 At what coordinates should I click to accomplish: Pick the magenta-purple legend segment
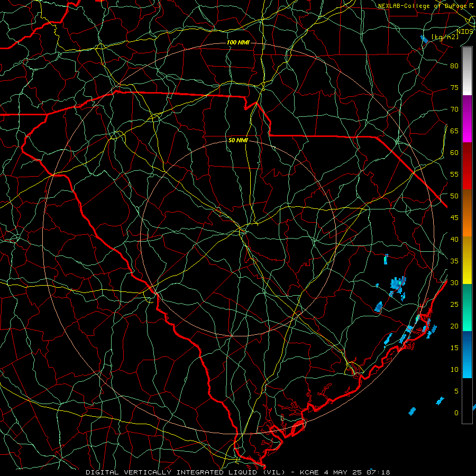[x=467, y=119]
